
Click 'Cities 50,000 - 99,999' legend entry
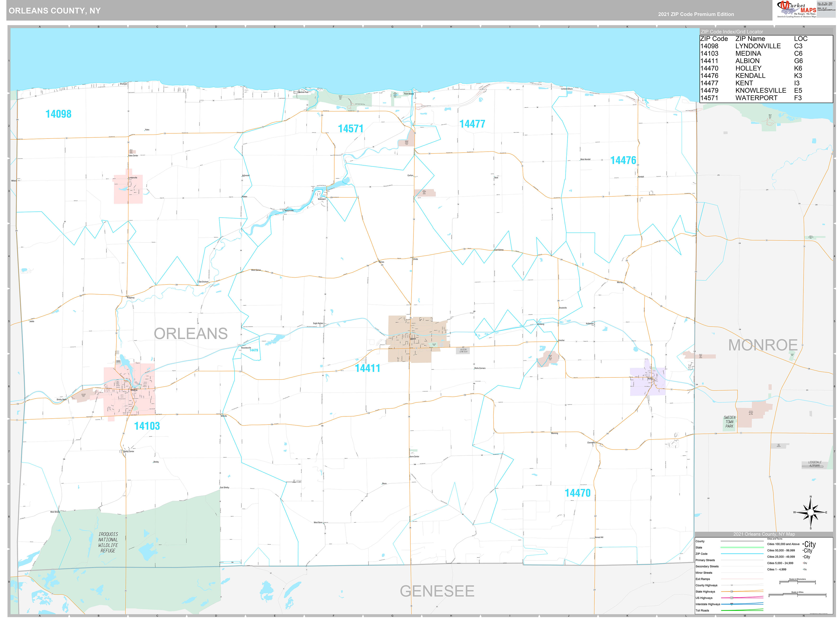click(781, 550)
